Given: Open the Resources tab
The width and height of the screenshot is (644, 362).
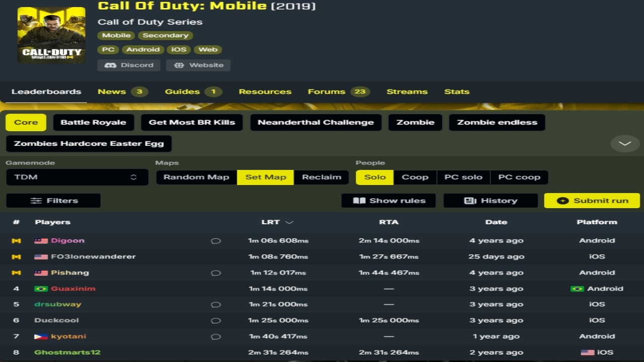Looking at the screenshot, I should coord(265,92).
